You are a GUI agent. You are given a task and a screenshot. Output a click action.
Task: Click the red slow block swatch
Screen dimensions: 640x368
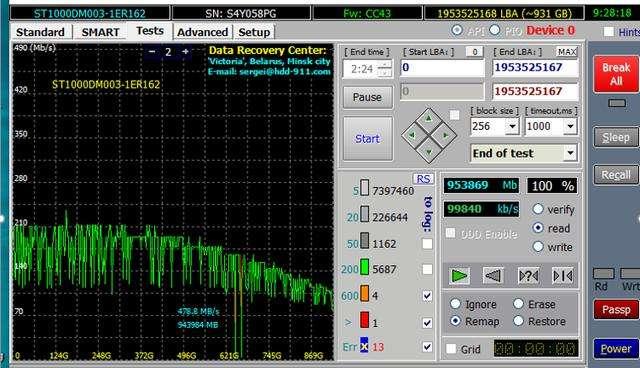click(364, 320)
